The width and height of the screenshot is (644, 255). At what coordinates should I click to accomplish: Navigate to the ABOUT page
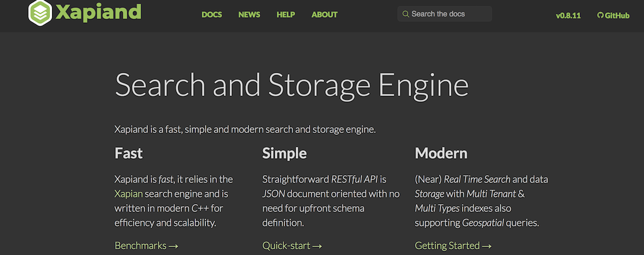coord(325,14)
